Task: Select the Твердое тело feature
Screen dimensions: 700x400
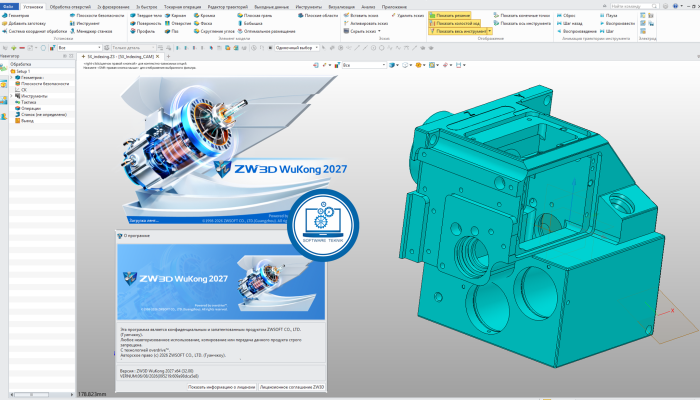Action: tap(146, 15)
